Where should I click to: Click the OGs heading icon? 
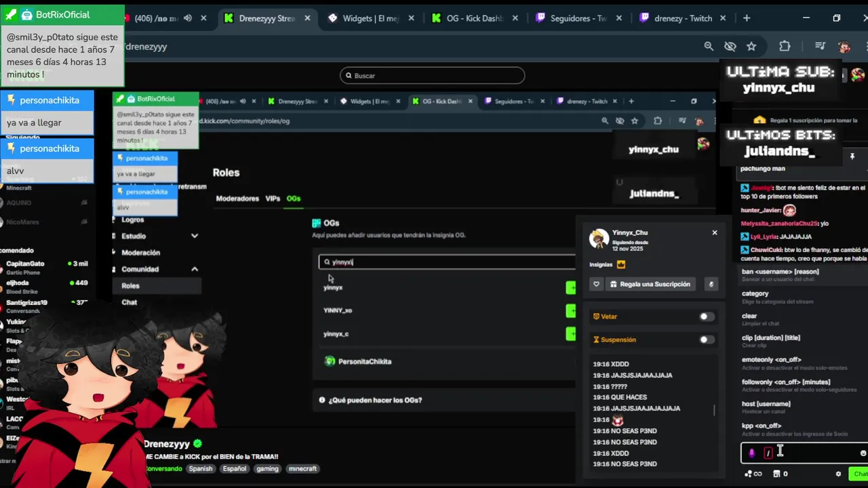(316, 223)
